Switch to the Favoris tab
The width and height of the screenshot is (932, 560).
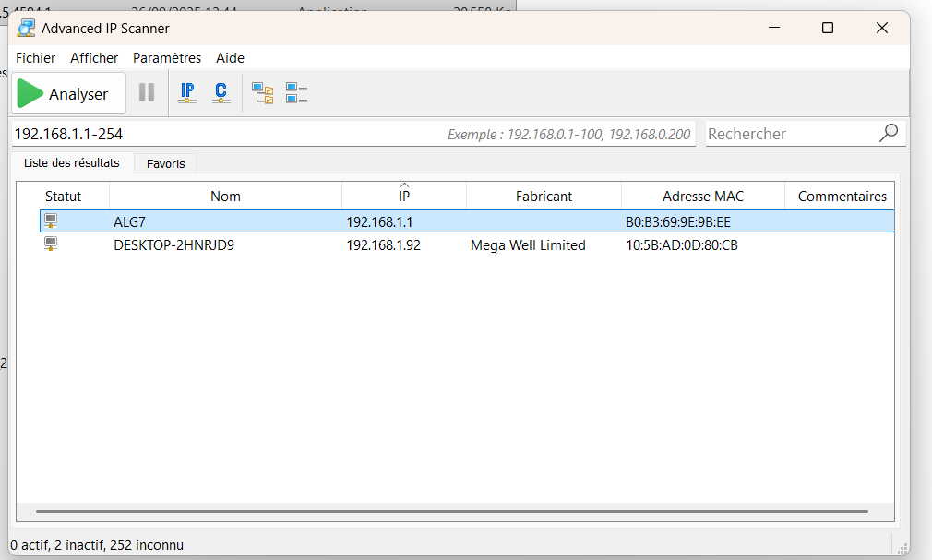(x=165, y=163)
